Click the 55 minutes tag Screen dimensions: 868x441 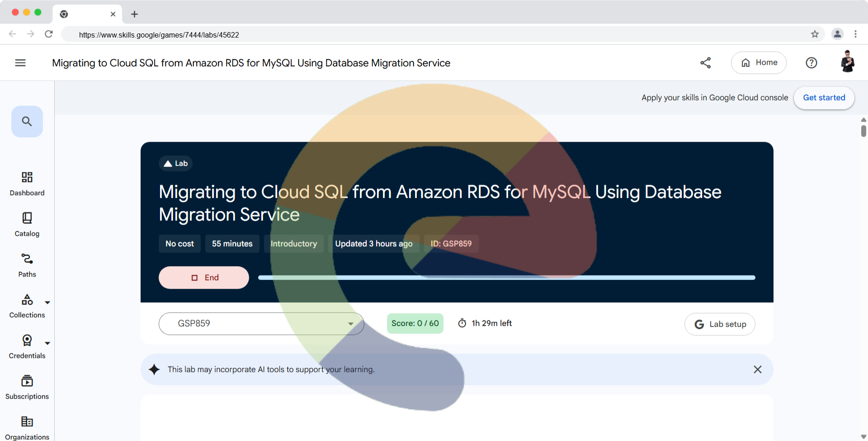232,244
